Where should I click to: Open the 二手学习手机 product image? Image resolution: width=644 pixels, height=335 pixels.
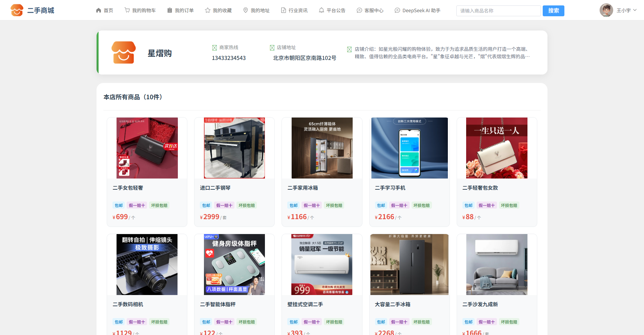pos(409,148)
